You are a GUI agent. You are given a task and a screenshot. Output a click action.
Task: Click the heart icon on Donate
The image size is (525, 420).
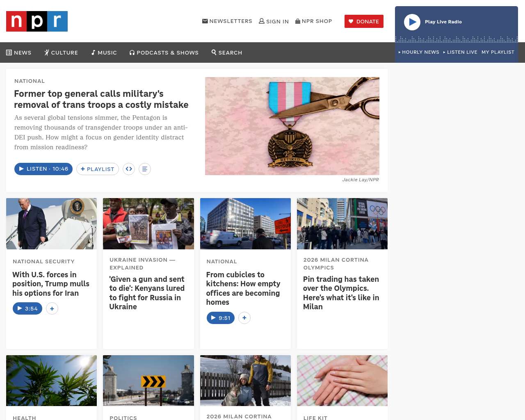(351, 21)
